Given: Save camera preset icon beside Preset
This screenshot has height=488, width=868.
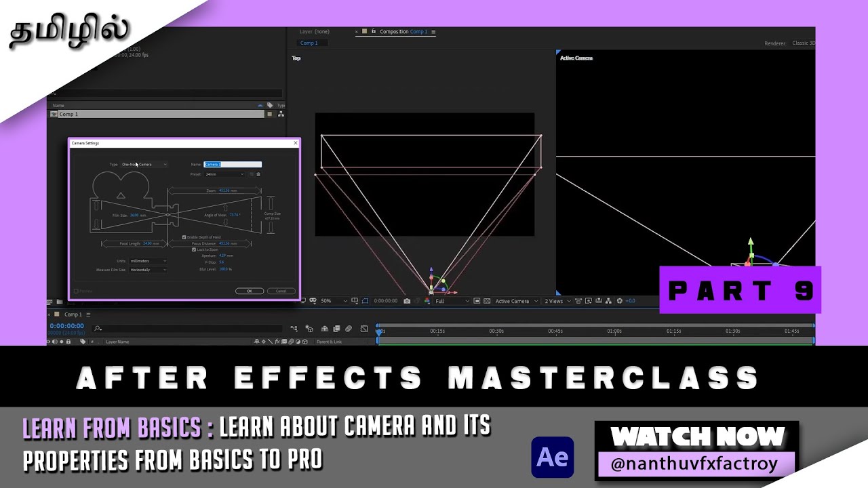Looking at the screenshot, I should click(x=251, y=174).
